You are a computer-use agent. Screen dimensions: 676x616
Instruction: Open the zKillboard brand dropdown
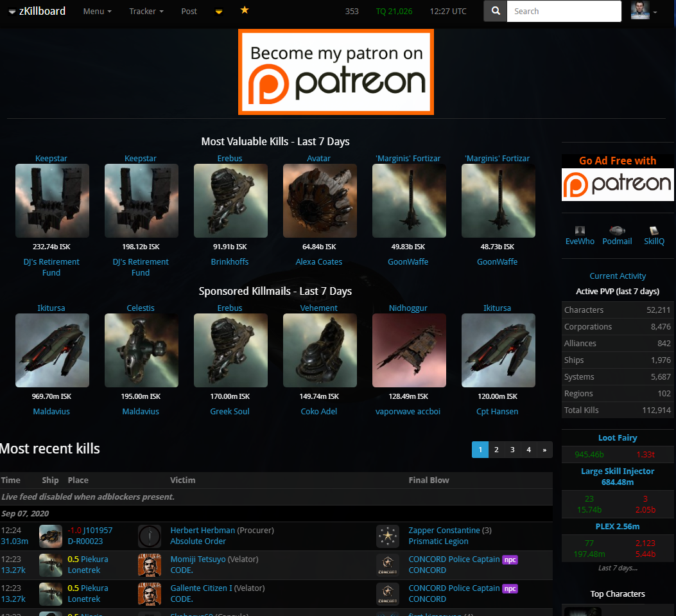[37, 11]
